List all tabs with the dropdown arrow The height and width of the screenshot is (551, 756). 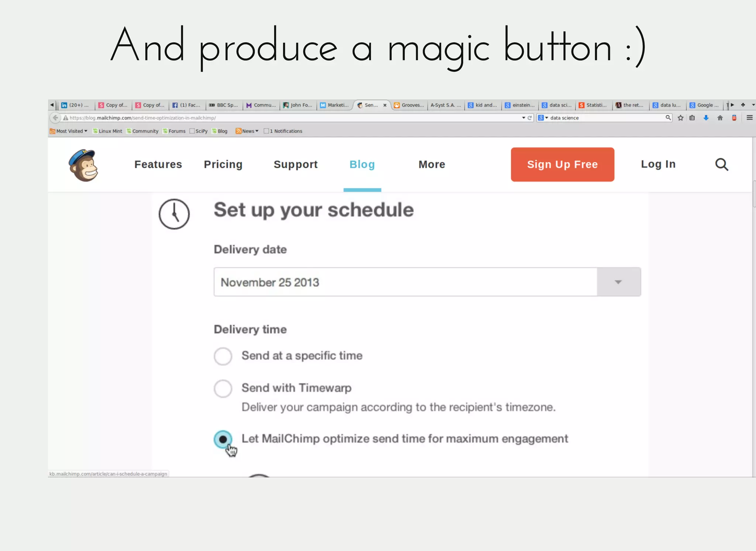click(753, 105)
